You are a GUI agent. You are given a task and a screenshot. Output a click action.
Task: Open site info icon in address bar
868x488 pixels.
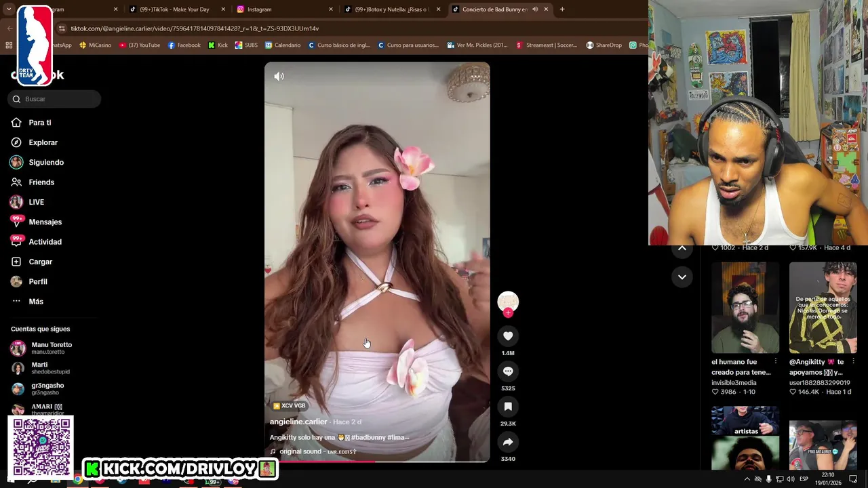tap(62, 28)
